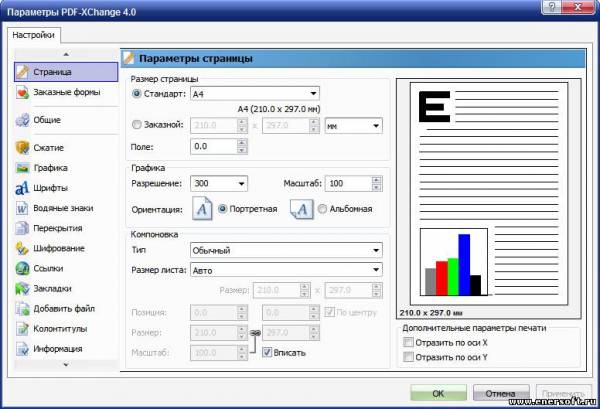The height and width of the screenshot is (409, 600).
Task: Click the help question mark button
Action: [x=553, y=7]
